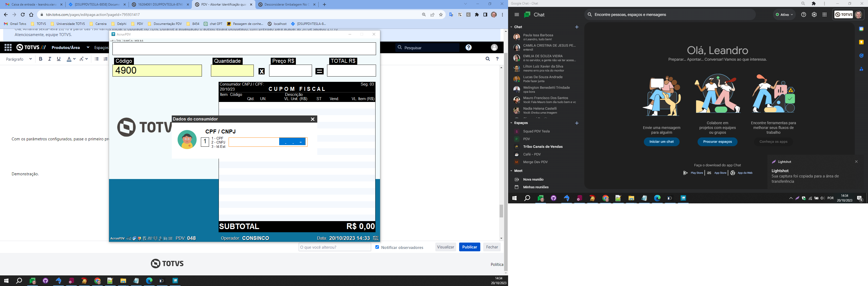The height and width of the screenshot is (286, 868).
Task: Click the CPF / CNPJ input field
Action: (254, 142)
